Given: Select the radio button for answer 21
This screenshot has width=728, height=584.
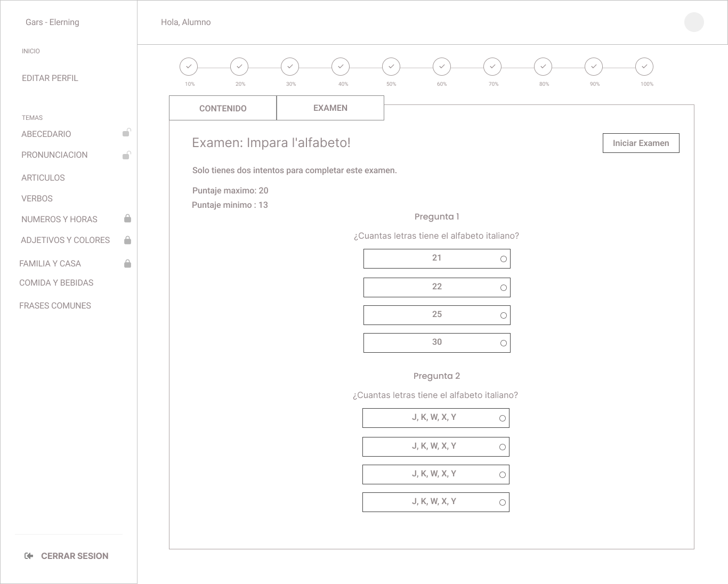Looking at the screenshot, I should point(503,259).
